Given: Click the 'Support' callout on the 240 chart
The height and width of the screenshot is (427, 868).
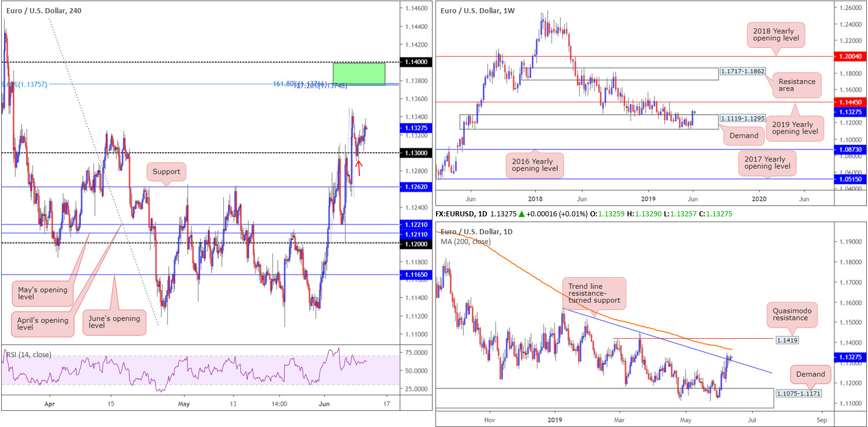Looking at the screenshot, I should tap(167, 171).
